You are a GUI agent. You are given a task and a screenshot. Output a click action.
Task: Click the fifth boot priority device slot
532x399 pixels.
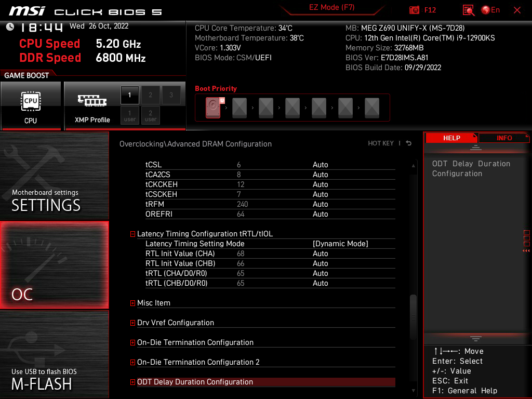[319, 108]
